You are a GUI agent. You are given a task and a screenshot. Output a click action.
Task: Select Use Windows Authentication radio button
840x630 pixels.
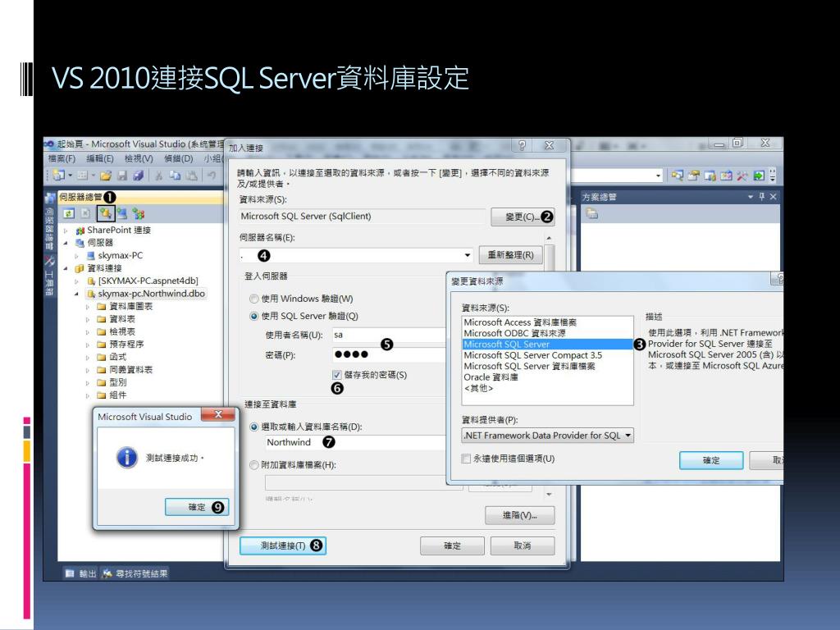click(254, 299)
